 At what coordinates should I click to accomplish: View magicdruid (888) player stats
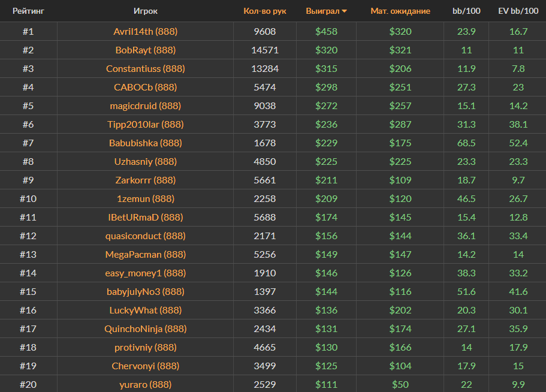coord(145,105)
